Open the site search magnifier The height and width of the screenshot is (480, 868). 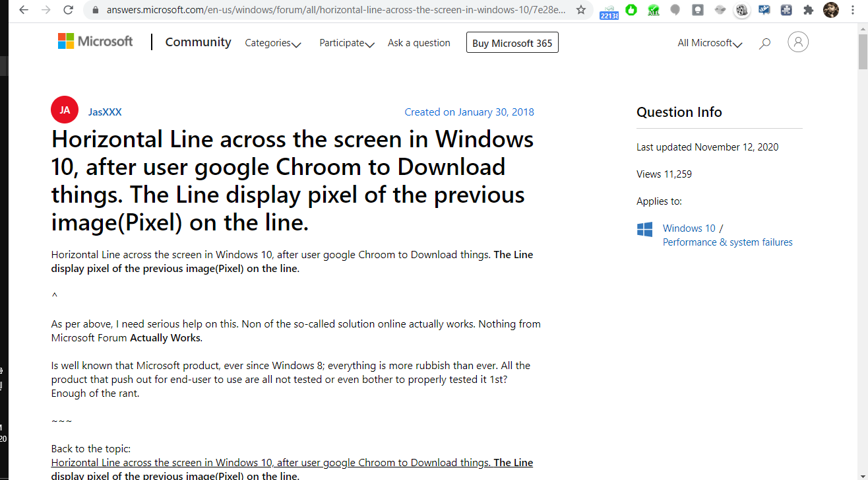click(x=764, y=44)
